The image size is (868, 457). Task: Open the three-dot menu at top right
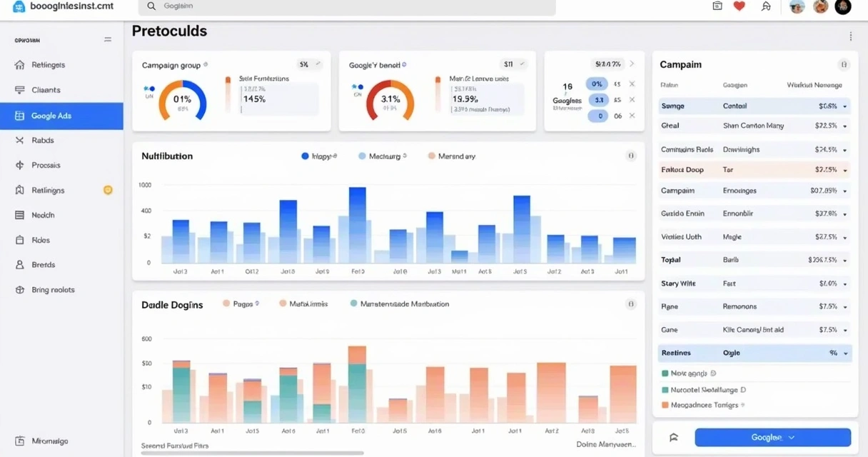point(850,36)
